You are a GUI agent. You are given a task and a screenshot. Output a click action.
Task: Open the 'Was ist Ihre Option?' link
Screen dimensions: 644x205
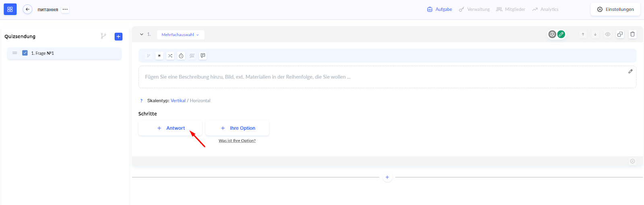[237, 141]
